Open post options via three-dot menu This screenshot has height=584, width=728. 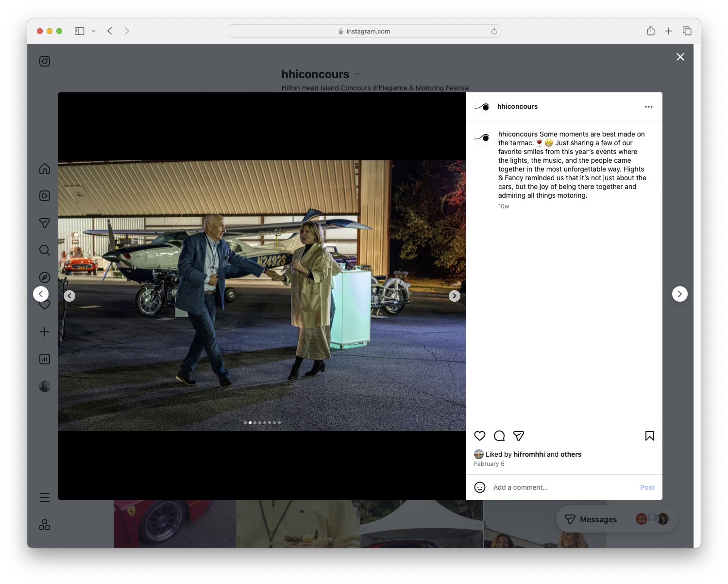coord(649,106)
